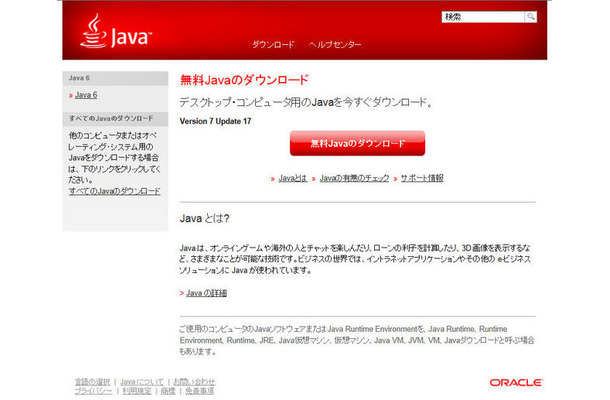Open the Javaについて footer link
The width and height of the screenshot is (610, 400).
pyautogui.click(x=142, y=382)
